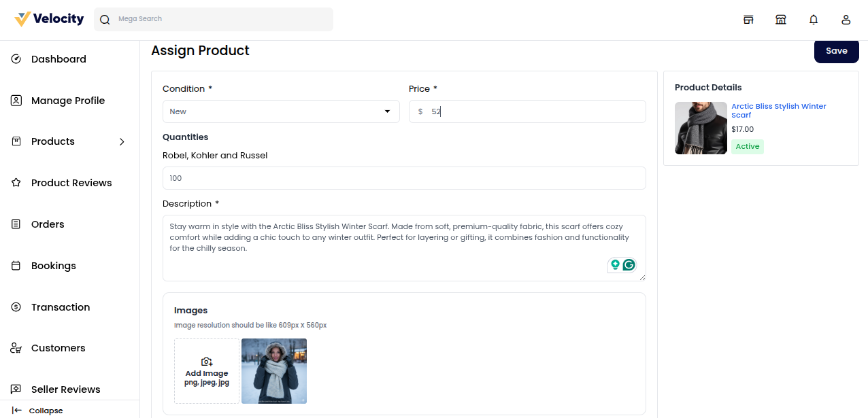Click the Grammarly icon in description
Screen dimensions: 868x418
click(x=629, y=265)
